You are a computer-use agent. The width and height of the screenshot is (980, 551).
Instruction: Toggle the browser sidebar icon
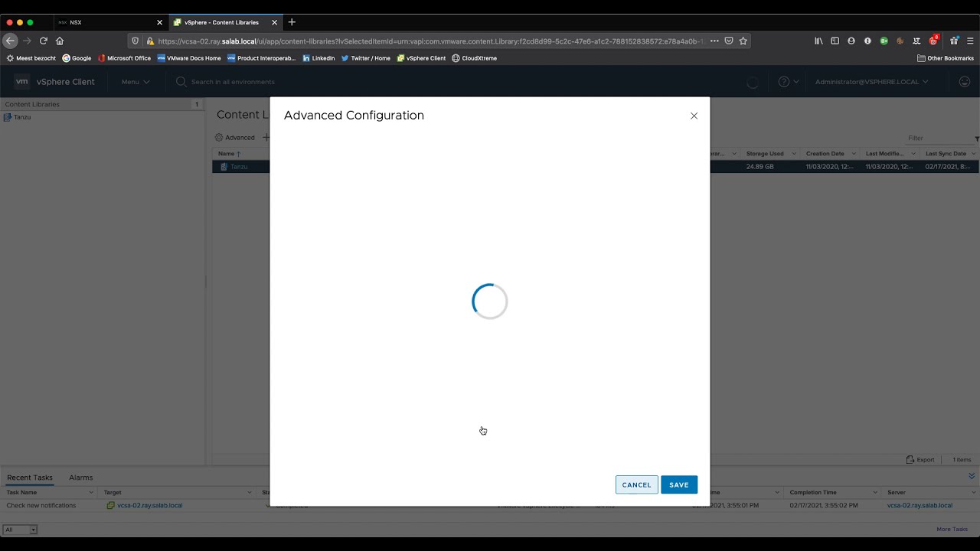click(x=835, y=41)
